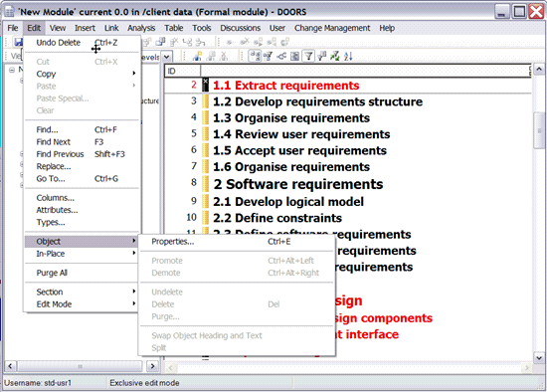This screenshot has height=392, width=547.
Task: Open the Table menu
Action: (174, 28)
